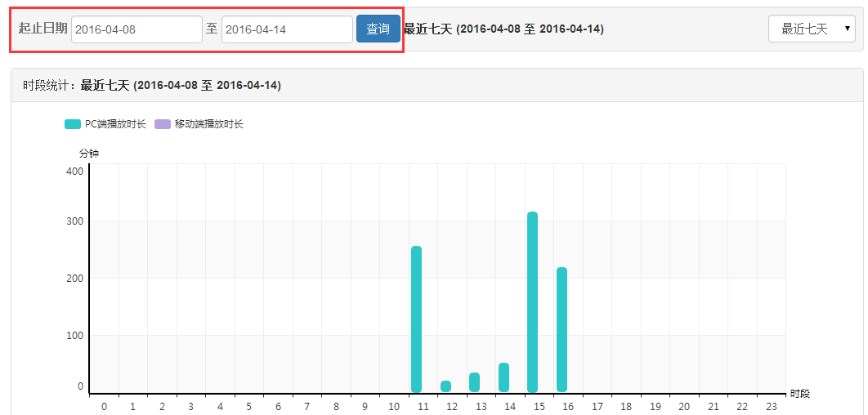Select the bar at hour 11

click(x=416, y=319)
